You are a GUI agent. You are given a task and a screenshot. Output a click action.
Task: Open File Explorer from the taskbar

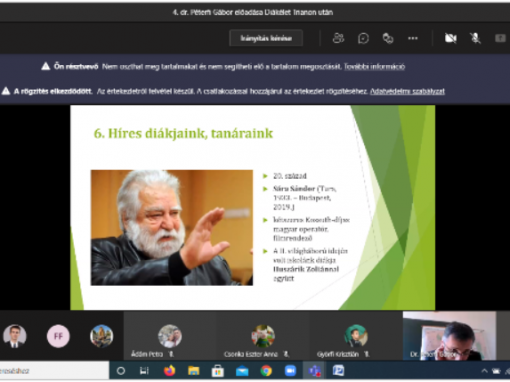click(193, 371)
